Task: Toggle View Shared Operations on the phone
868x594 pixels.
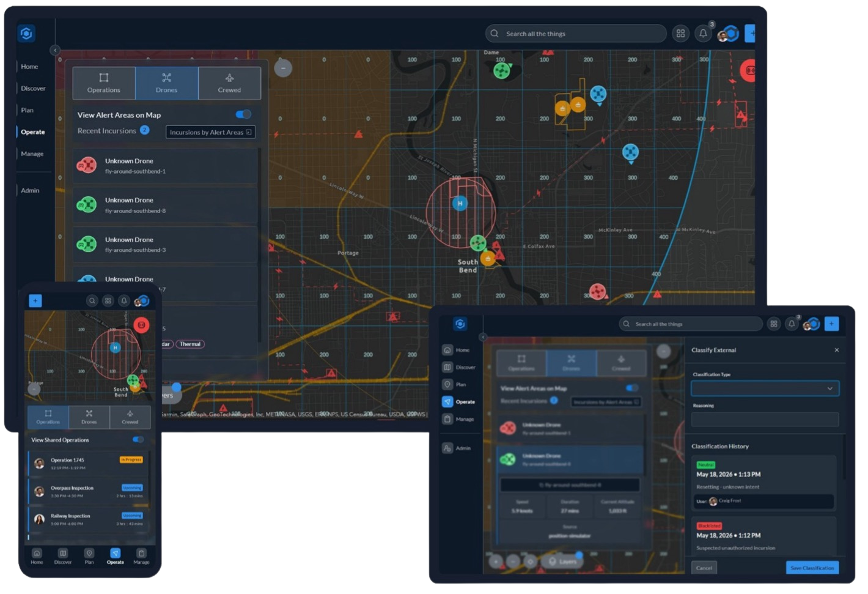Action: click(x=138, y=439)
